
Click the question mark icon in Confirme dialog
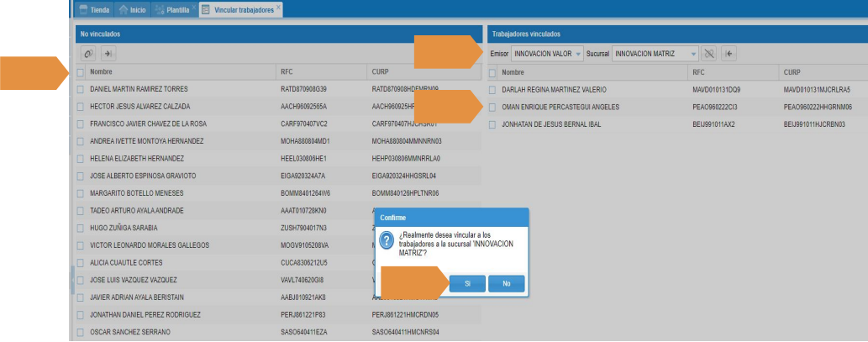point(387,241)
